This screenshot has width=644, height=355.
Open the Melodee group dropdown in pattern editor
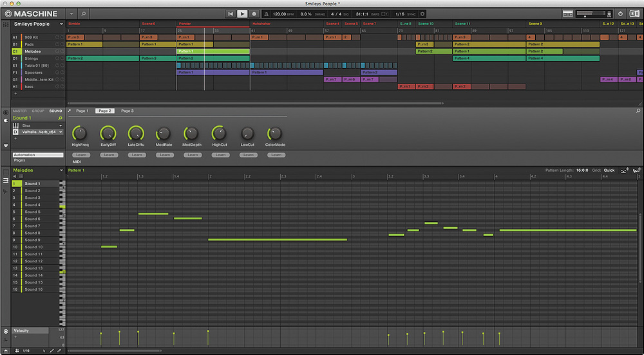tap(61, 170)
